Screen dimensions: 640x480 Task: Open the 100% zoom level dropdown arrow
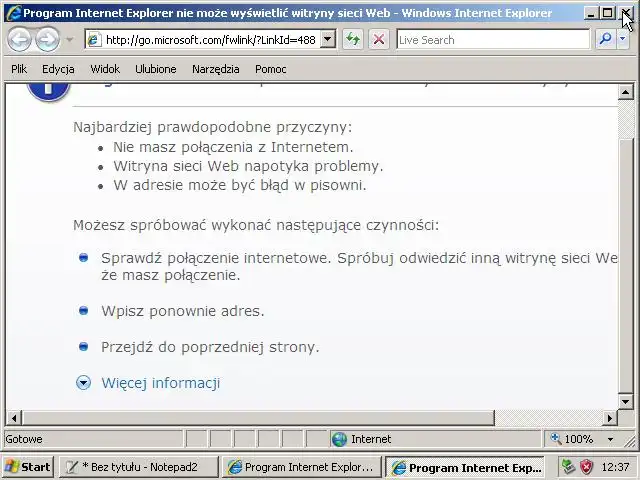pyautogui.click(x=610, y=439)
